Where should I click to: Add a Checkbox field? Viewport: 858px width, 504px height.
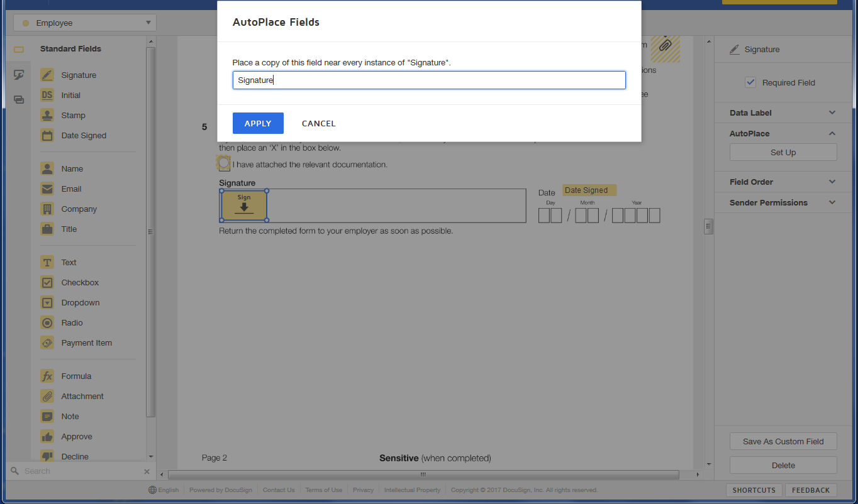tap(76, 282)
